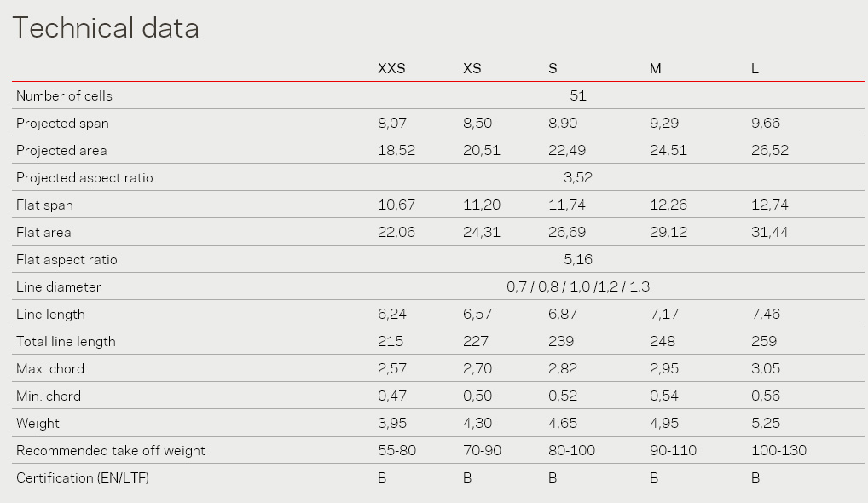868x503 pixels.
Task: Select Flat area value 31,44 for L
Action: tap(769, 233)
